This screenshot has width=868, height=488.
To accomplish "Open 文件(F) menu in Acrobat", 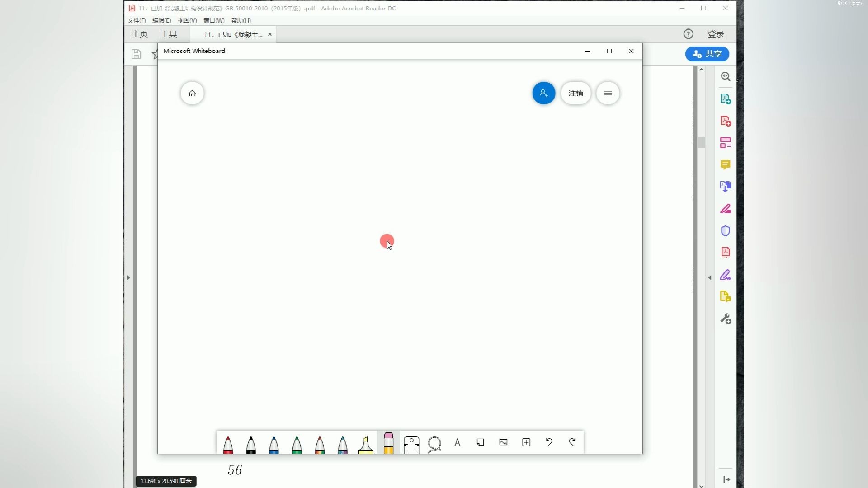I will 137,20.
